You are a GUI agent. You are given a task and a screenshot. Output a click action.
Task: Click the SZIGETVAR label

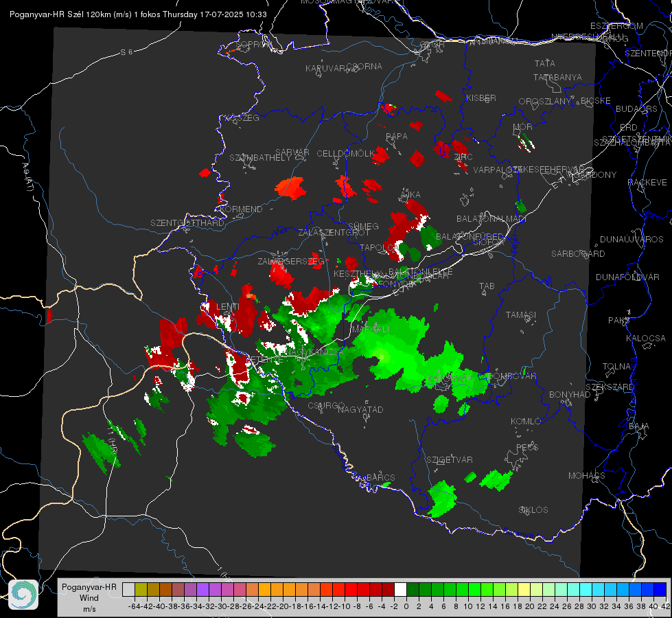point(450,460)
